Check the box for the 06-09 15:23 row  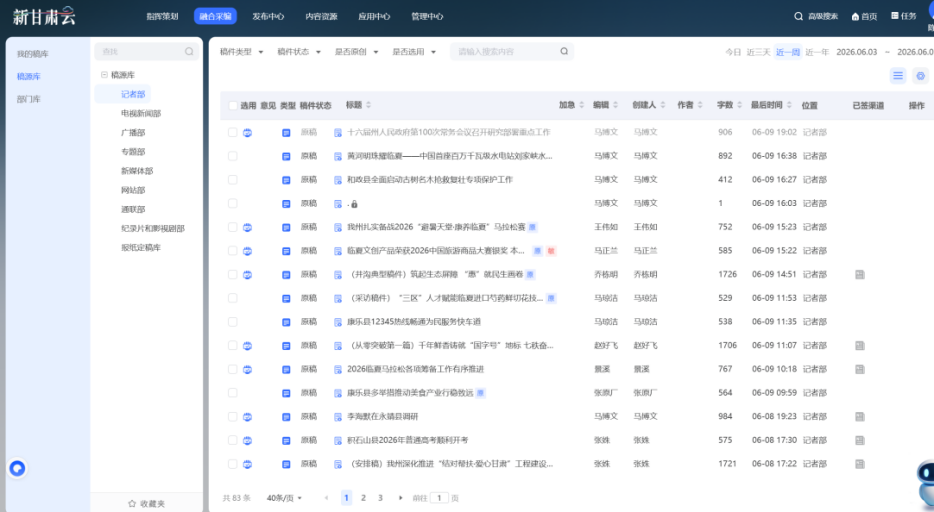[x=232, y=227]
